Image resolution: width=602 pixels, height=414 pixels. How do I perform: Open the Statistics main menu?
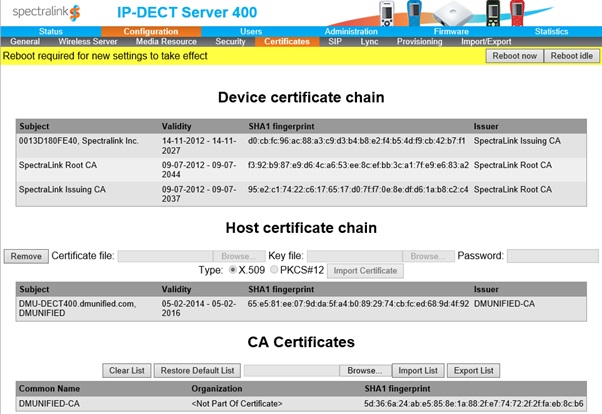[551, 32]
